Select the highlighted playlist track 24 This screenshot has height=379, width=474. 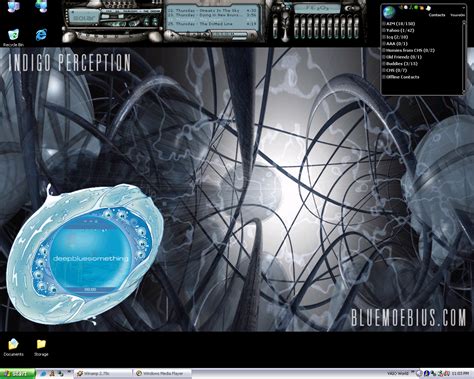coord(212,20)
